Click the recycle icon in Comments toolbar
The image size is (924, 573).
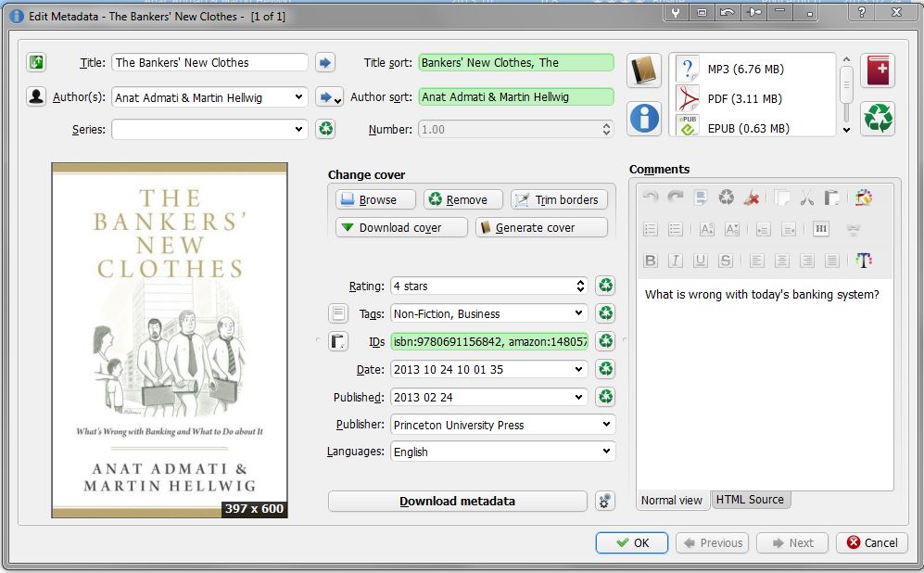tap(726, 197)
